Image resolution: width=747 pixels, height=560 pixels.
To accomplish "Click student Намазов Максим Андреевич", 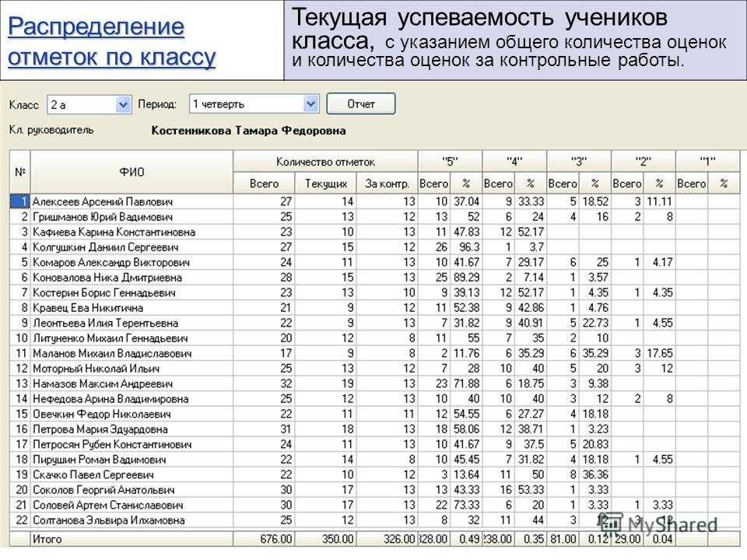I will 102,383.
